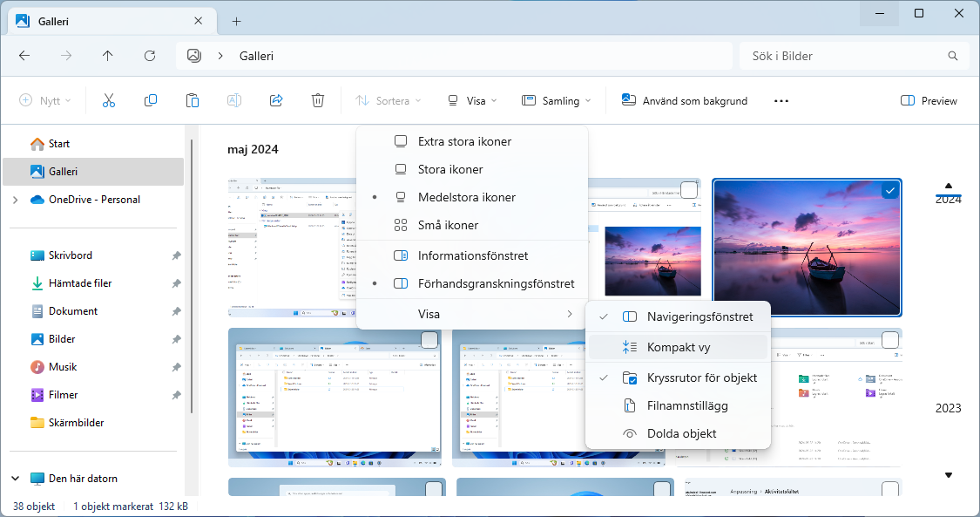Click the gallery icon in address bar
Screen dimensions: 980x517
pos(193,56)
